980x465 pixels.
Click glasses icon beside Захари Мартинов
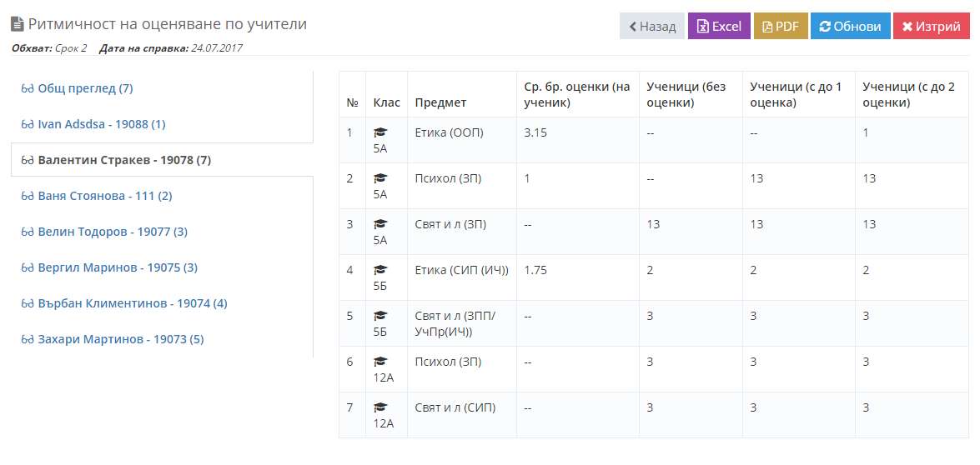point(27,339)
